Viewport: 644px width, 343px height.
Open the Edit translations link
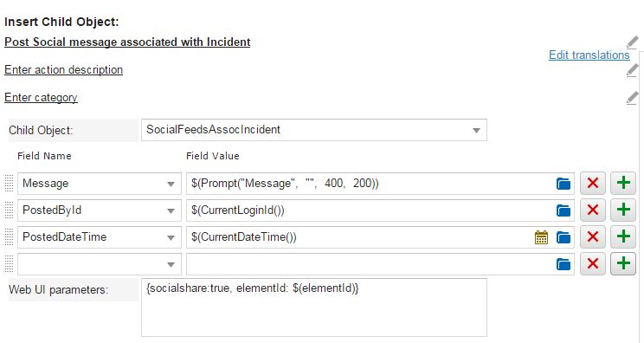589,55
